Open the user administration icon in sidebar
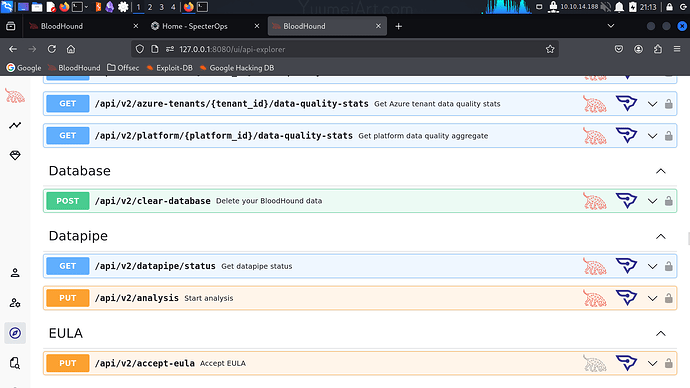Screen dimensions: 690x388 pos(15,303)
